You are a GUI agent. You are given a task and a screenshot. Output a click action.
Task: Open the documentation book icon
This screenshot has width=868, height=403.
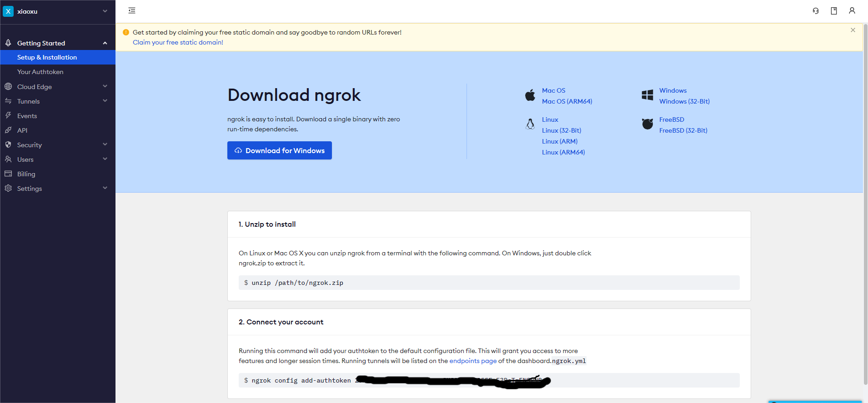834,11
